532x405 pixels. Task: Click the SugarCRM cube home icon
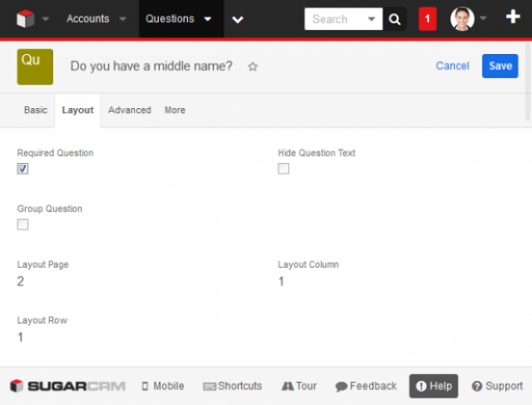(x=26, y=19)
